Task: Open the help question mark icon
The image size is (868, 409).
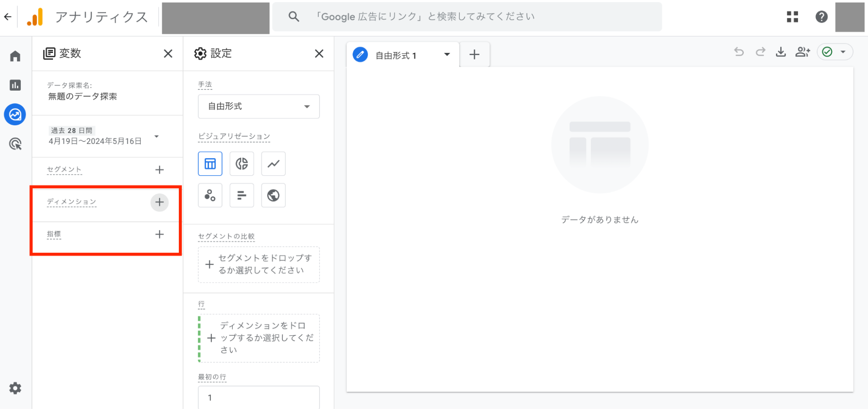Action: pyautogui.click(x=821, y=17)
